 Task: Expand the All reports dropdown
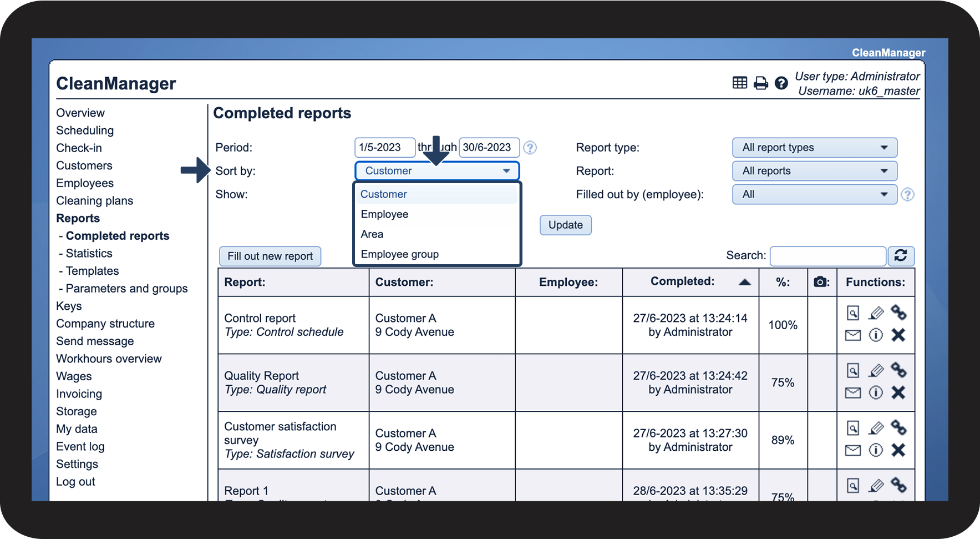tap(814, 171)
